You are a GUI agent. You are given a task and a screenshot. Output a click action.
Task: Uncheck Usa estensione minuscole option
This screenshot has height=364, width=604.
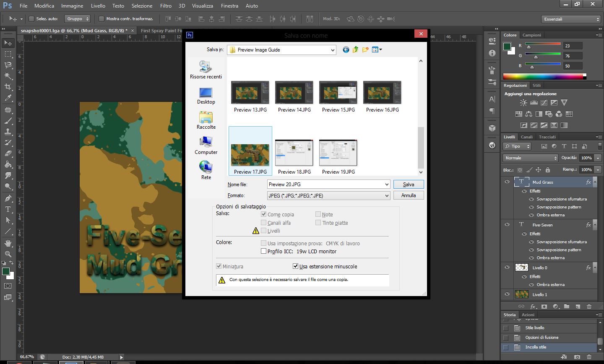(x=295, y=266)
